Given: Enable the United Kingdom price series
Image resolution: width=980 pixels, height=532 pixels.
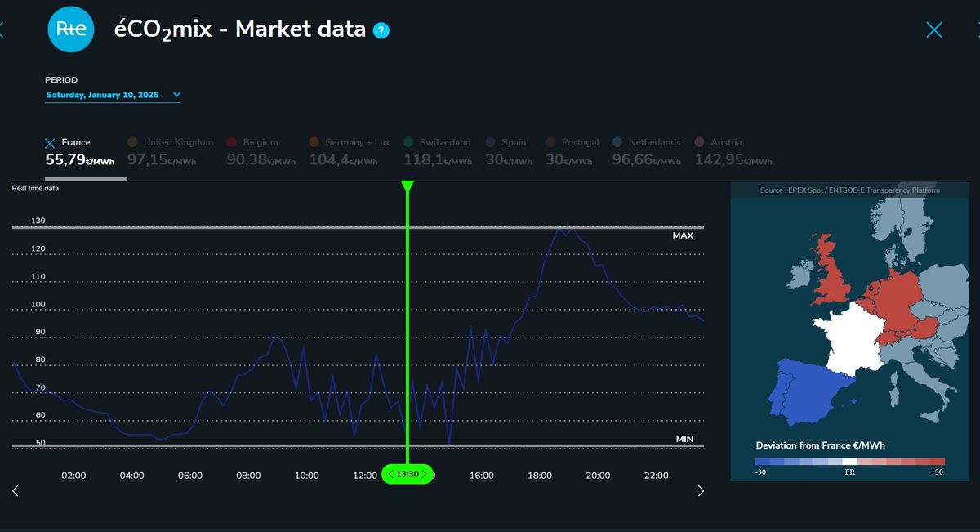Looking at the screenshot, I should [170, 142].
